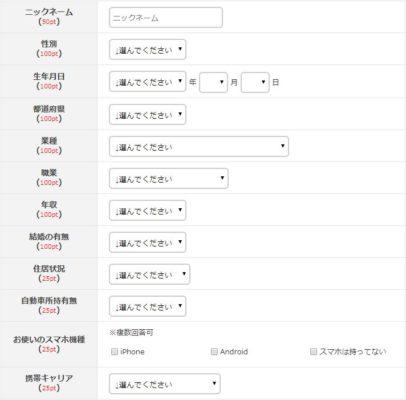Tick the Android checkbox

pos(214,351)
